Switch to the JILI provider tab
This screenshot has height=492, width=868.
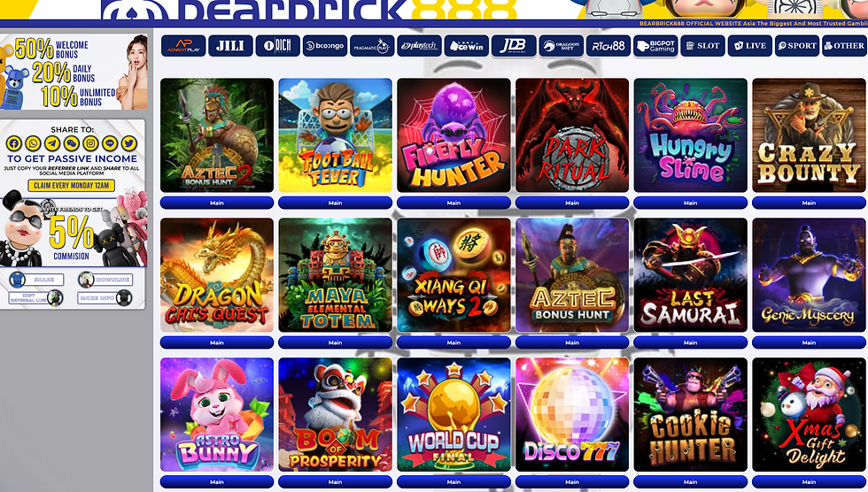(x=230, y=46)
